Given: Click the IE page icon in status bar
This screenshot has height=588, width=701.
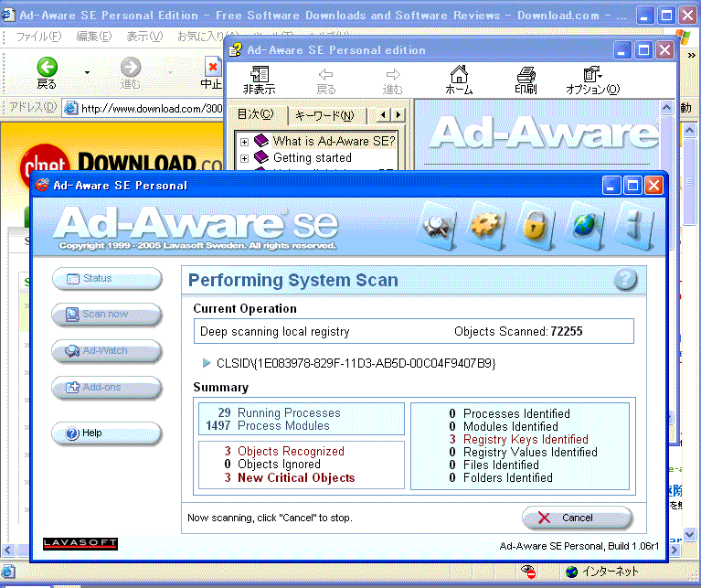Looking at the screenshot, I should (8, 572).
